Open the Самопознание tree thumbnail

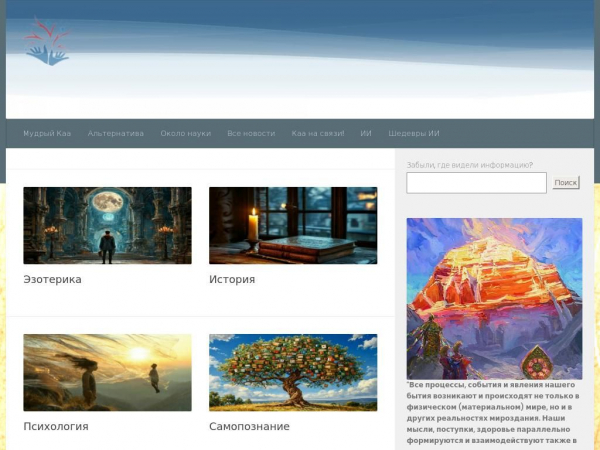point(293,373)
